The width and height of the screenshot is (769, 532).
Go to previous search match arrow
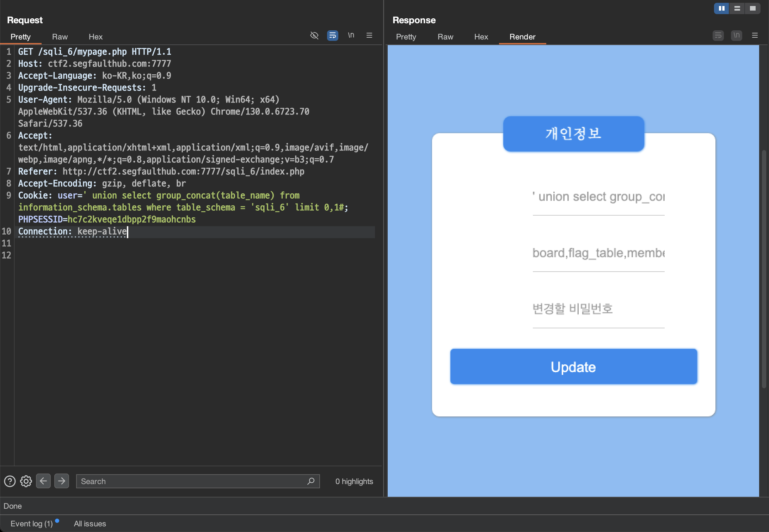[43, 481]
